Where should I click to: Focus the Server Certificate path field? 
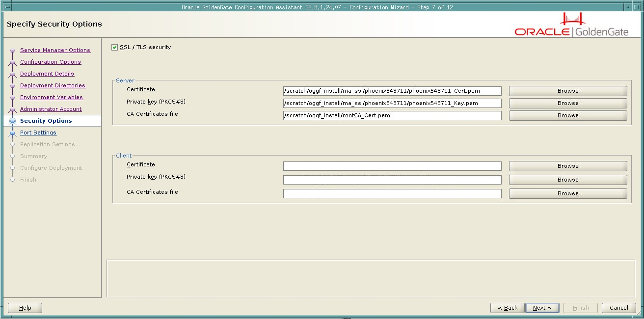392,91
